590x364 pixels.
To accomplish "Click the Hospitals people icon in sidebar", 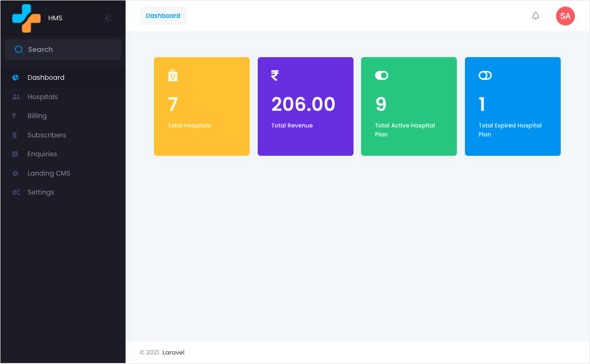I will coord(15,96).
